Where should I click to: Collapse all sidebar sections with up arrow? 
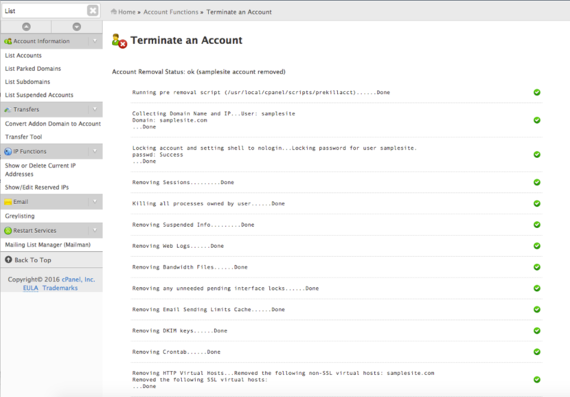(x=26, y=27)
